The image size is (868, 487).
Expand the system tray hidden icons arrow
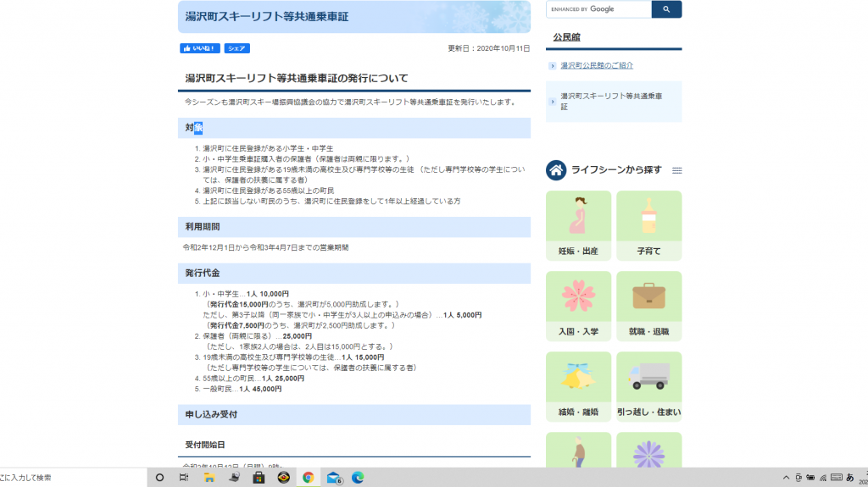(785, 478)
